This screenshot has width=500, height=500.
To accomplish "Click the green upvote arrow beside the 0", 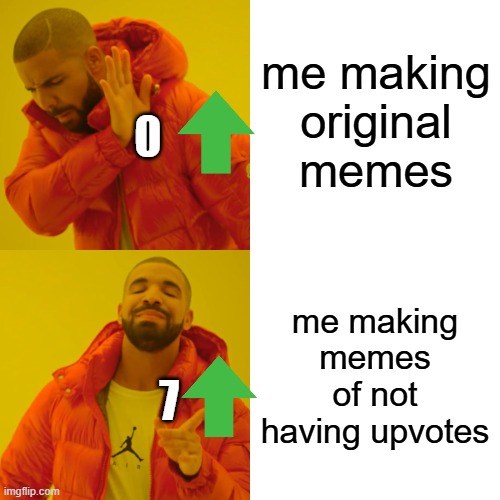I will click(x=216, y=133).
